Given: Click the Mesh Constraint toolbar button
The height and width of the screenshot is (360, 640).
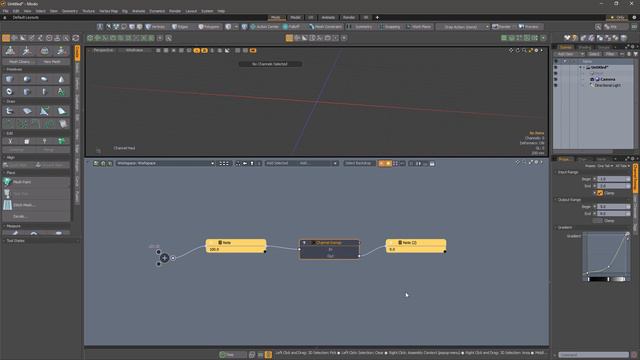Looking at the screenshot, I should point(325,27).
